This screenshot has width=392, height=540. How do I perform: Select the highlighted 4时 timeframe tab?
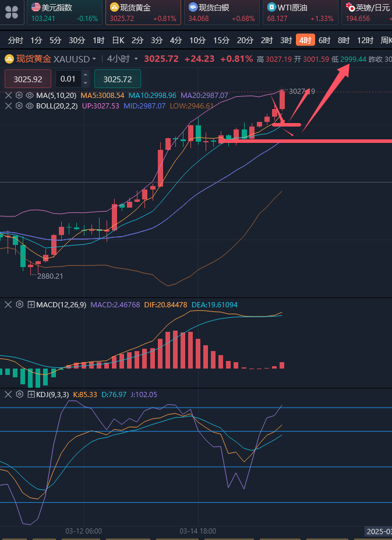305,41
